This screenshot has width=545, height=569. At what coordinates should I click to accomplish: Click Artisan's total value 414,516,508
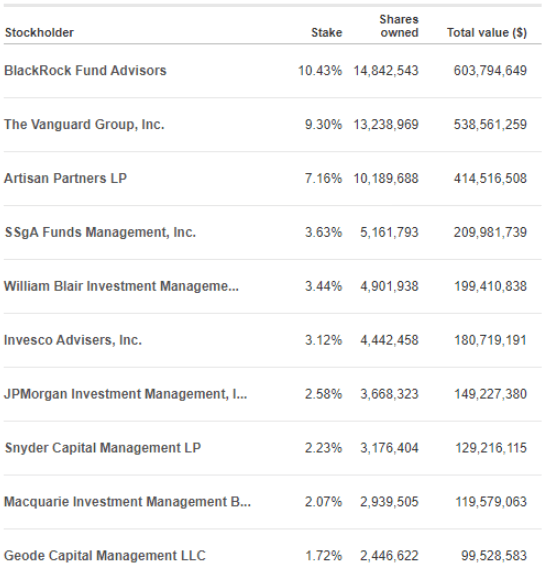pos(490,179)
